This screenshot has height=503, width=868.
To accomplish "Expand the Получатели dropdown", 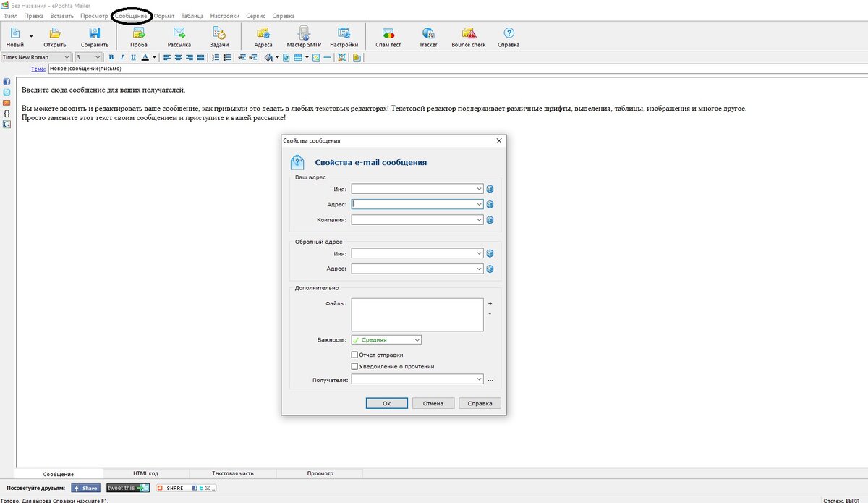I will click(479, 379).
